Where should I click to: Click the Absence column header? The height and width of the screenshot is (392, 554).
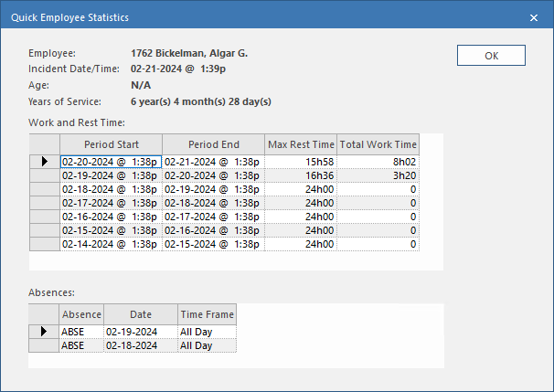[x=81, y=314]
